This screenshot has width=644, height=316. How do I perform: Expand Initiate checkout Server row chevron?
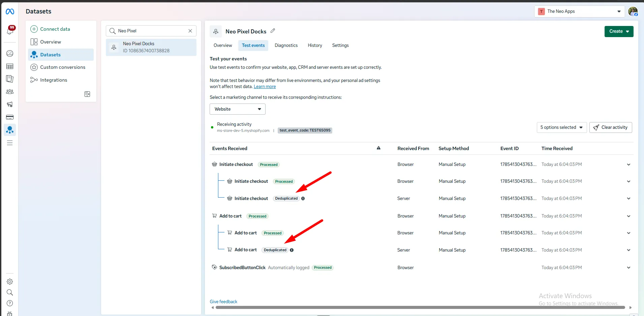click(x=628, y=199)
